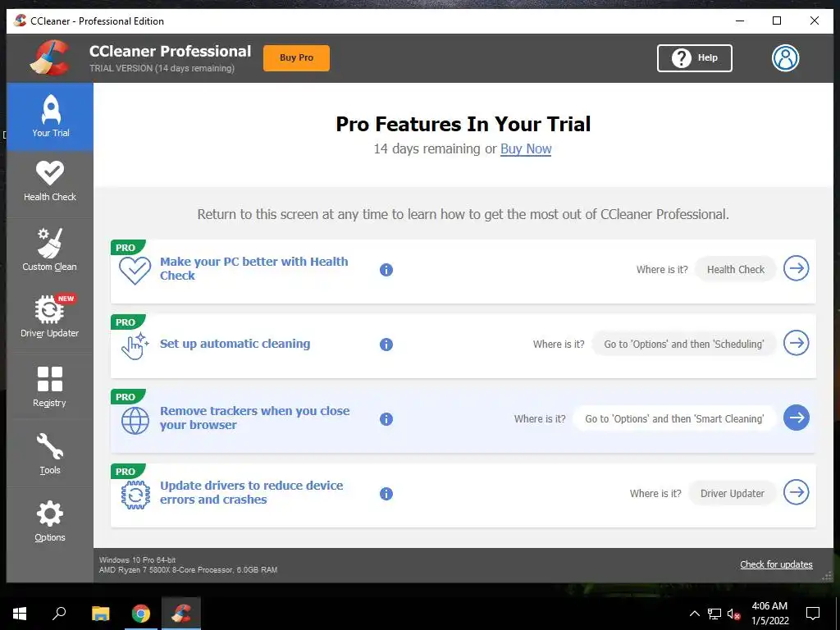Follow the Buy Now link
The width and height of the screenshot is (840, 630).
[x=526, y=149]
